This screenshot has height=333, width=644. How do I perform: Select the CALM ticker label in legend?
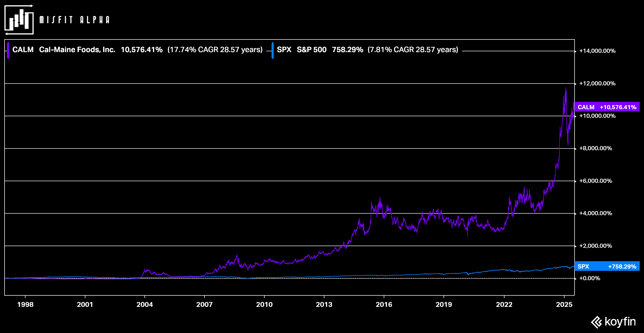23,50
